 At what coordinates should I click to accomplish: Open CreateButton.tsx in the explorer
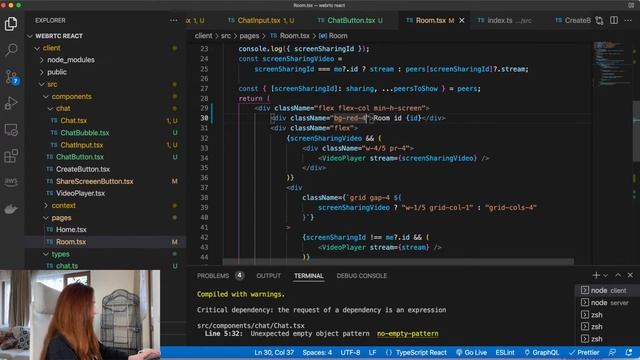click(105, 169)
